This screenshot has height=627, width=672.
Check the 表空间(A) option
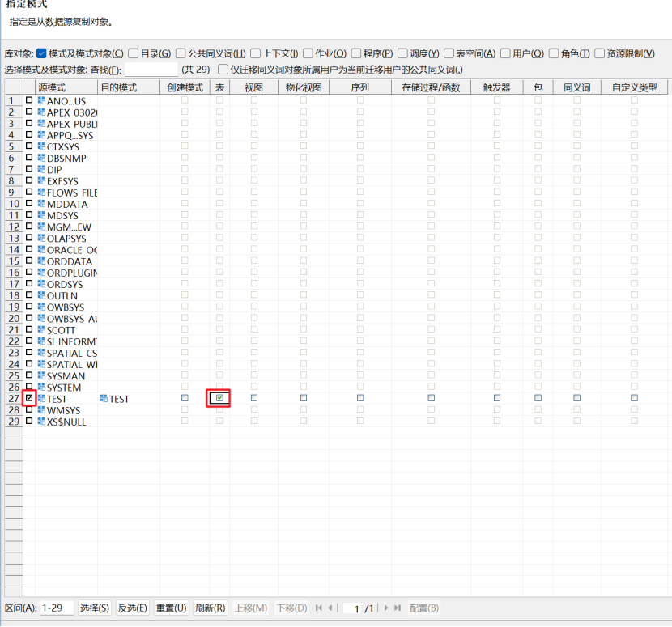pyautogui.click(x=449, y=53)
